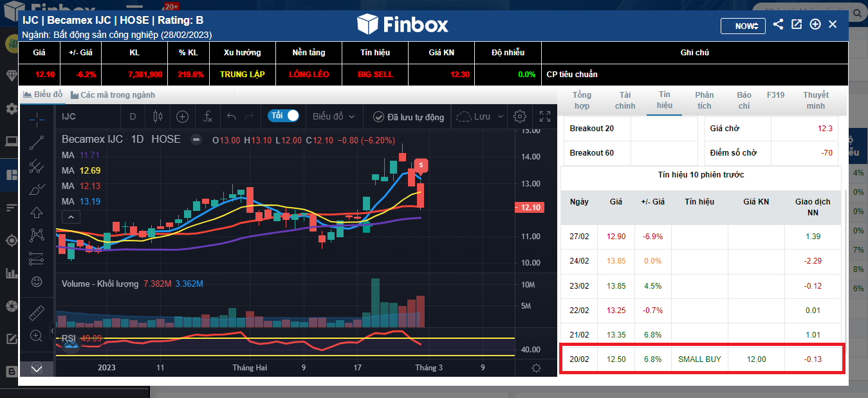
Task: Undo the last chart action
Action: tap(232, 116)
